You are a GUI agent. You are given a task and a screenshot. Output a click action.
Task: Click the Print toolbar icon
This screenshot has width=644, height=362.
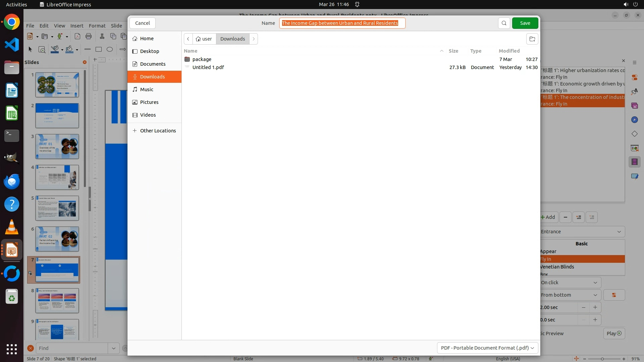(x=89, y=36)
